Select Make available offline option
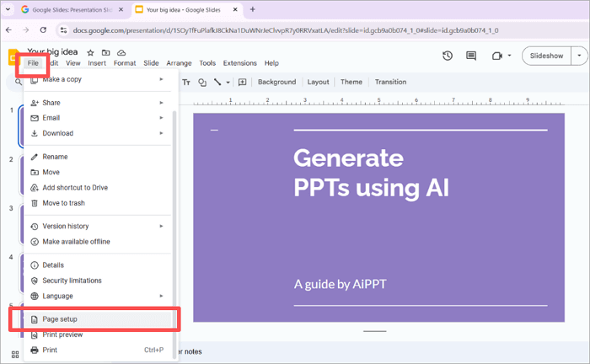The height and width of the screenshot is (364, 590). pyautogui.click(x=76, y=242)
